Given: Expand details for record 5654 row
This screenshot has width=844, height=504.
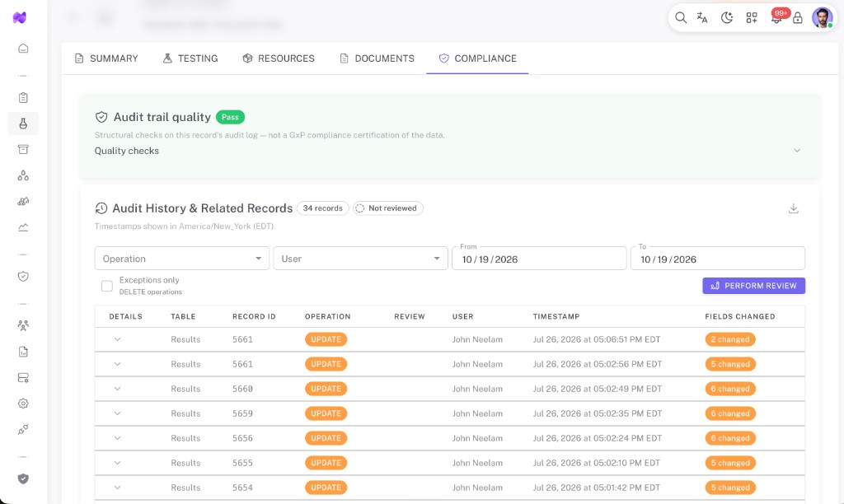Looking at the screenshot, I should 117,488.
